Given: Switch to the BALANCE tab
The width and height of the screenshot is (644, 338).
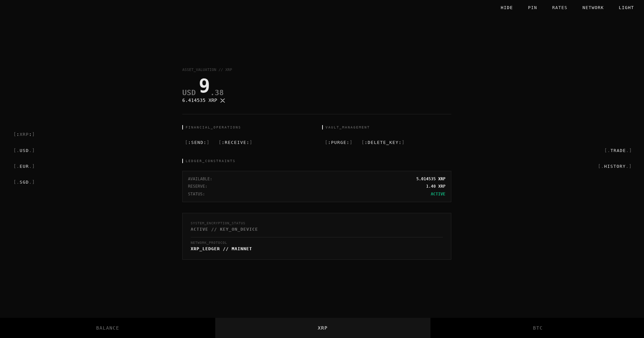Looking at the screenshot, I should (x=108, y=328).
